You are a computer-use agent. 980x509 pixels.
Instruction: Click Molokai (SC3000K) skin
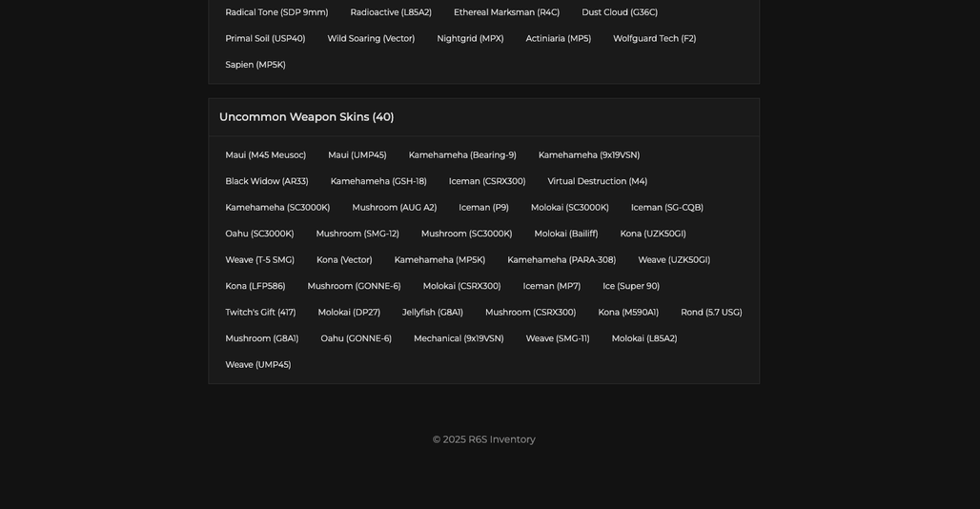point(569,208)
